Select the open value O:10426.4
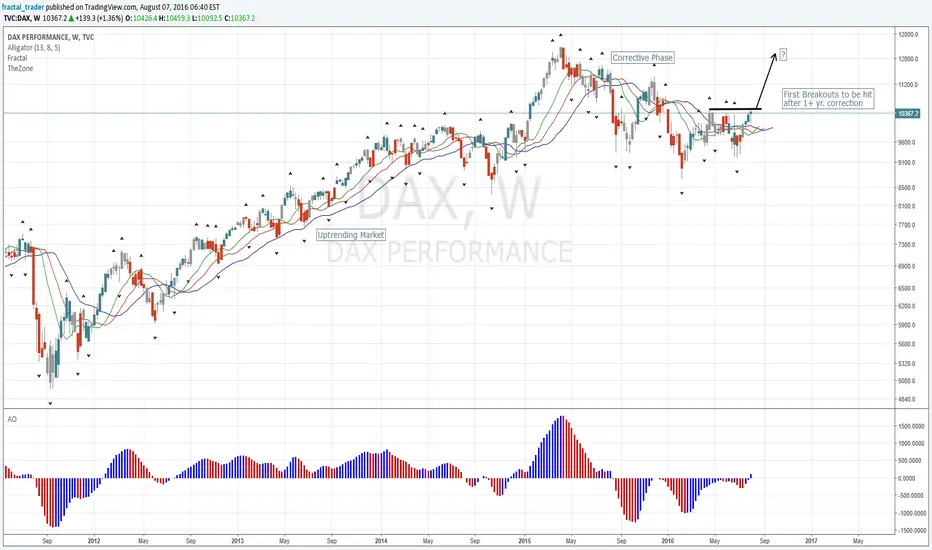932x550 pixels. 141,18
